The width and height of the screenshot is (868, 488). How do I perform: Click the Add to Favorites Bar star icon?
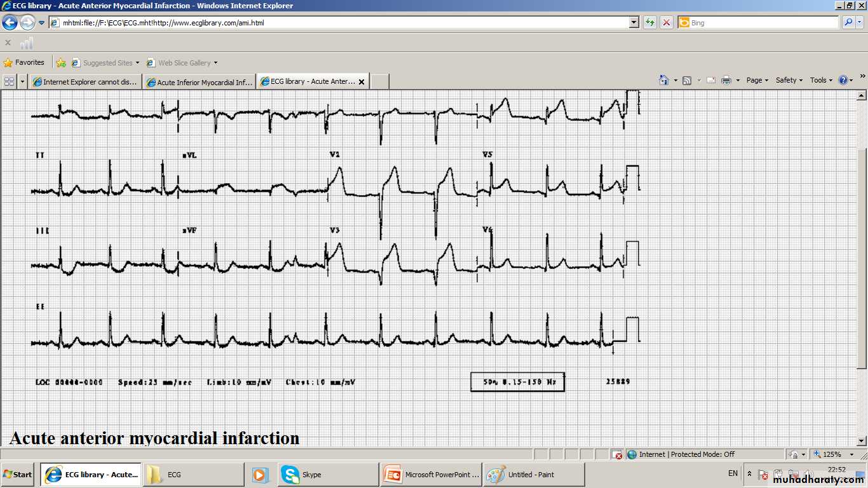(61, 62)
